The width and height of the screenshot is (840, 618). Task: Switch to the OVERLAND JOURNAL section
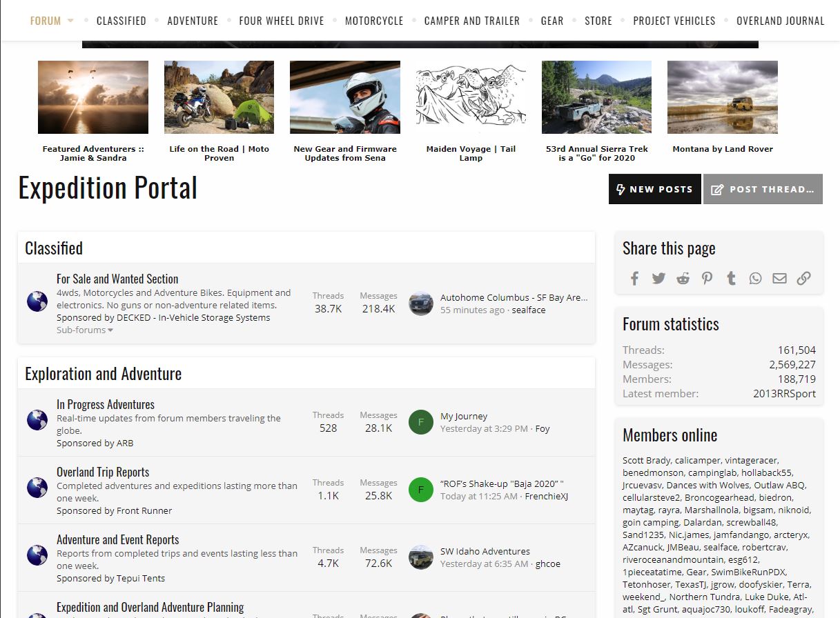781,21
